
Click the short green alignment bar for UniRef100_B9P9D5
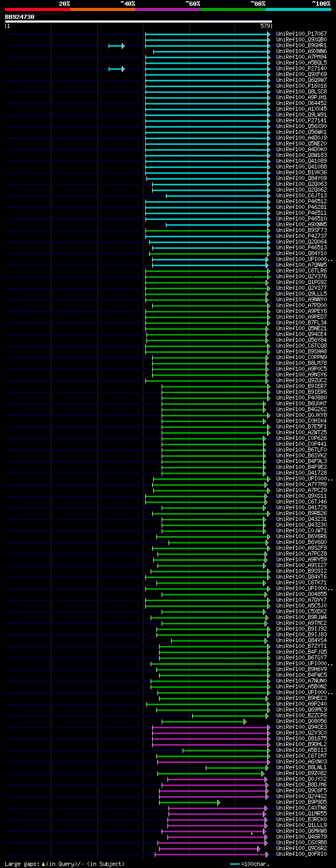(x=190, y=802)
